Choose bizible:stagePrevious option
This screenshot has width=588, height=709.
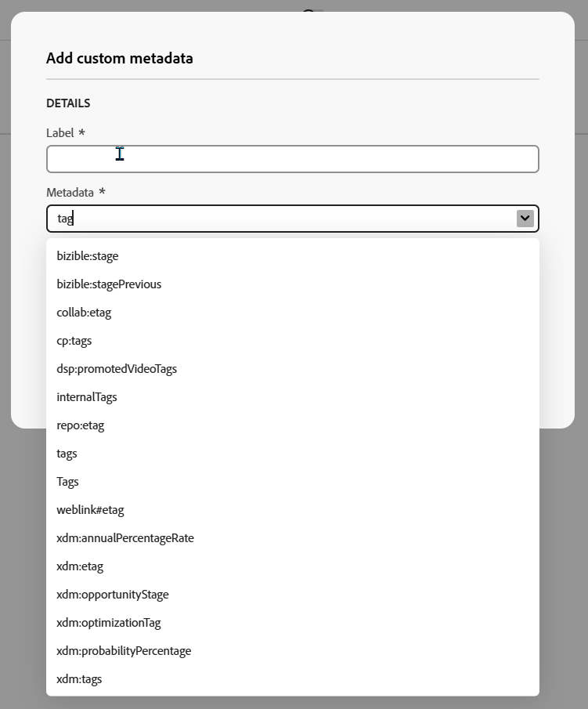pyautogui.click(x=109, y=284)
